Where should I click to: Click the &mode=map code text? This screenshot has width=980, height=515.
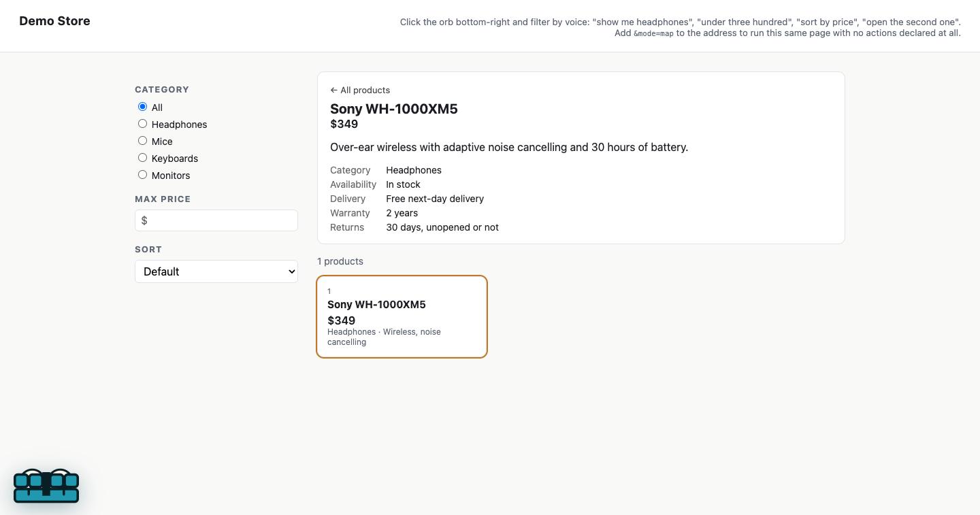click(653, 33)
